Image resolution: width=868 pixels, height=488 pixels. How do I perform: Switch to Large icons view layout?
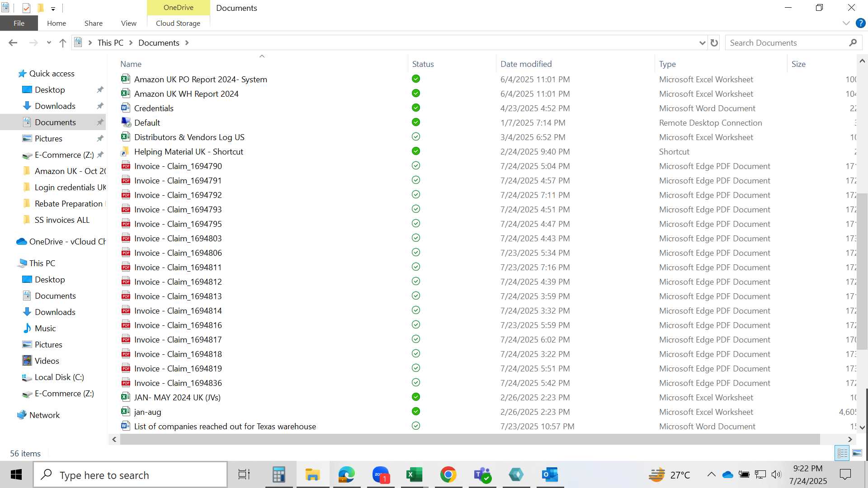coord(857,453)
